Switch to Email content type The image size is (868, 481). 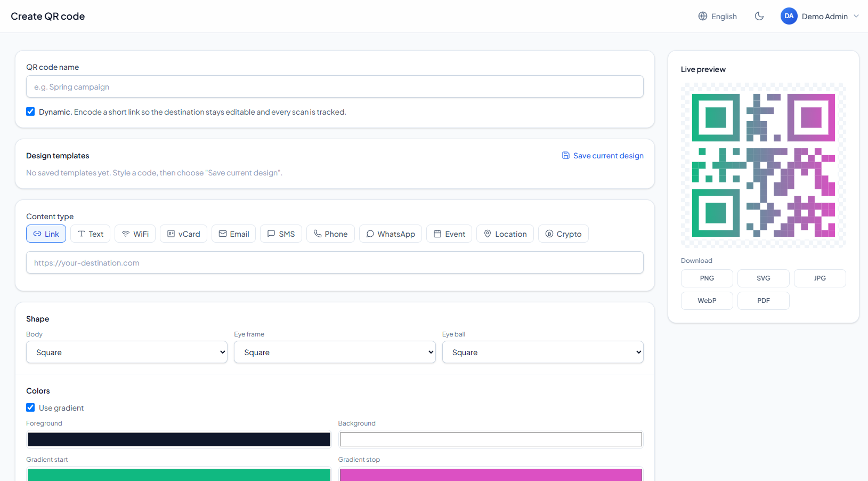click(x=234, y=234)
